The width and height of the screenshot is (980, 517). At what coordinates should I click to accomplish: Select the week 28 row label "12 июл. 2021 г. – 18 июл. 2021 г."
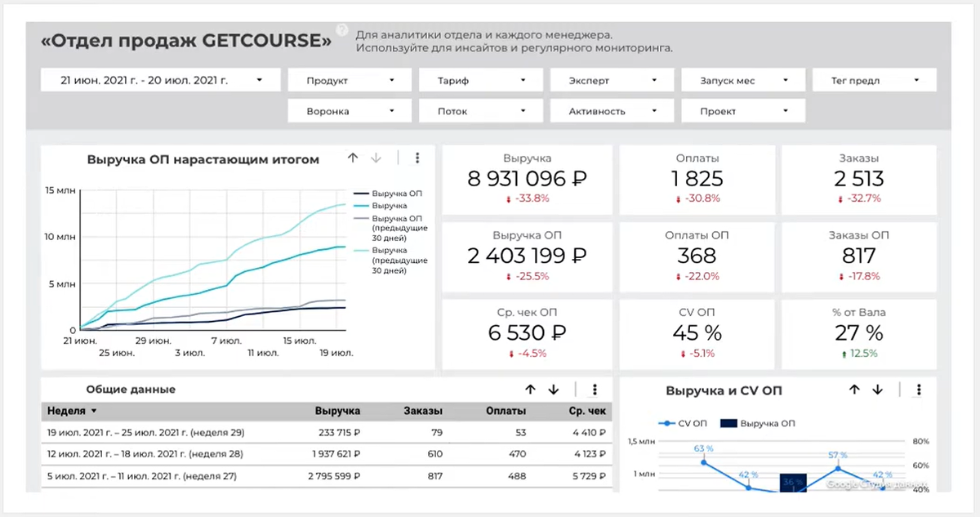pos(146,453)
